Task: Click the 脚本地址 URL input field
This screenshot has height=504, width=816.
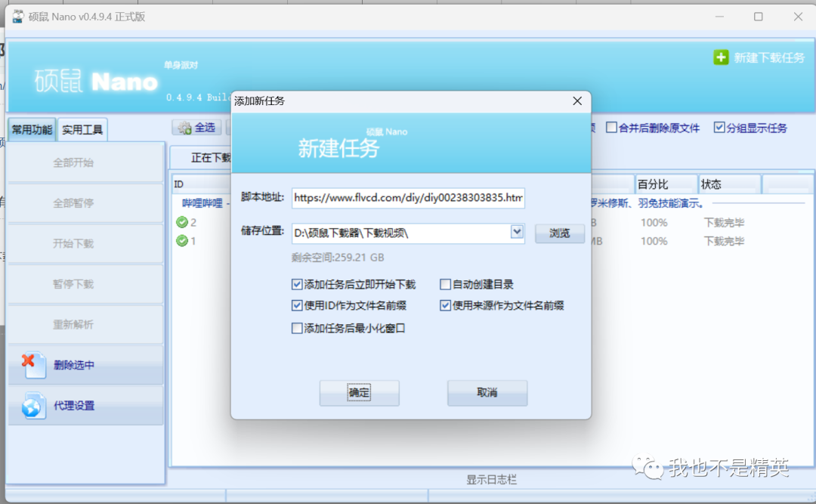Action: click(x=408, y=198)
